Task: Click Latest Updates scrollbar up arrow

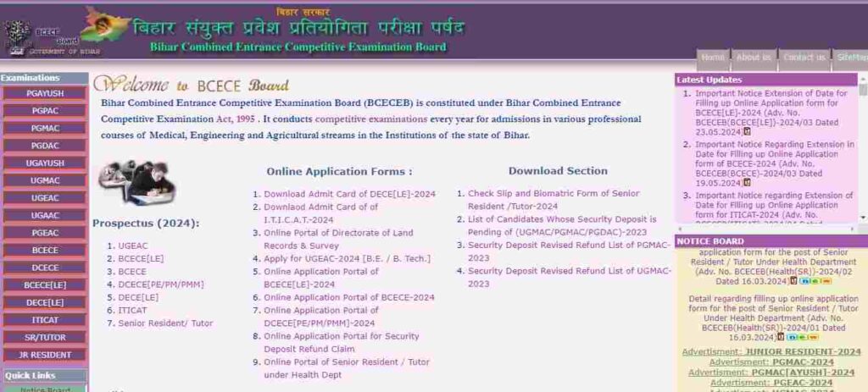Action: (863, 79)
